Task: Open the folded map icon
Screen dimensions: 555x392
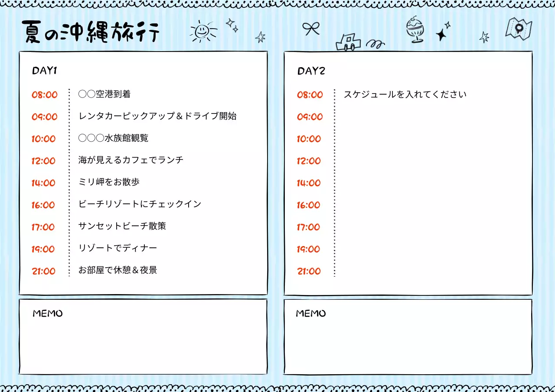Action: [520, 29]
